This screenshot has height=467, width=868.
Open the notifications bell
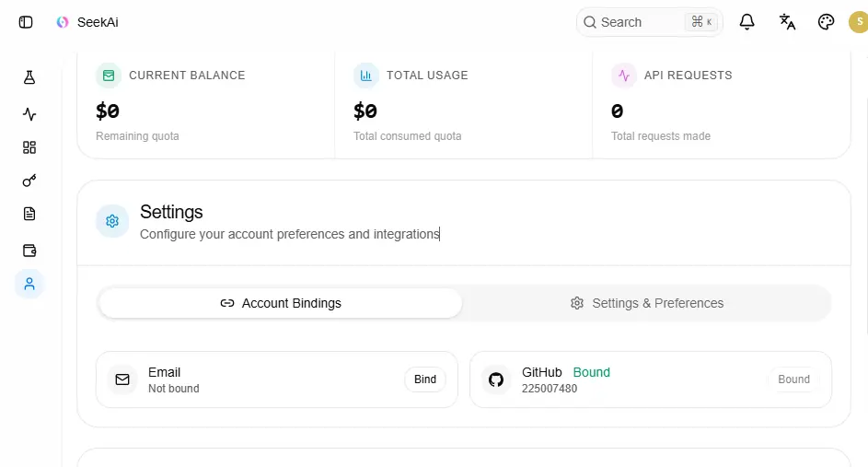(x=746, y=22)
